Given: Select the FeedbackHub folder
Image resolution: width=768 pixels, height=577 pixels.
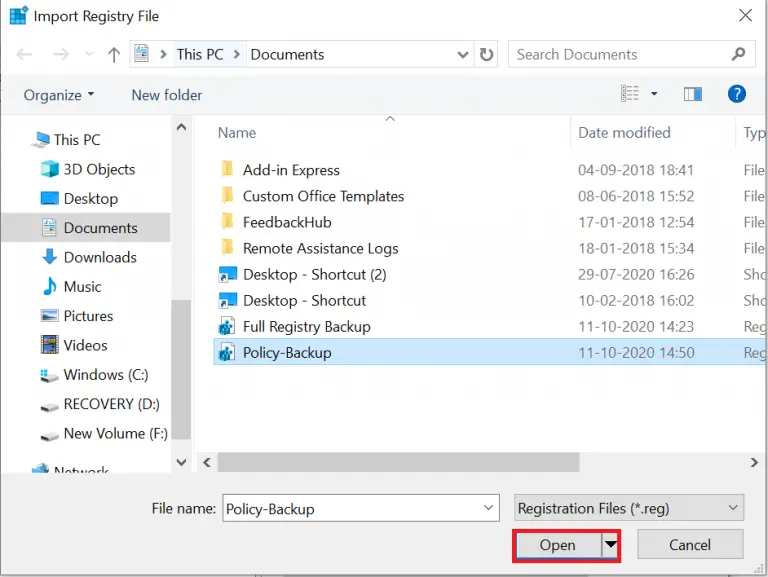Looking at the screenshot, I should pos(287,222).
